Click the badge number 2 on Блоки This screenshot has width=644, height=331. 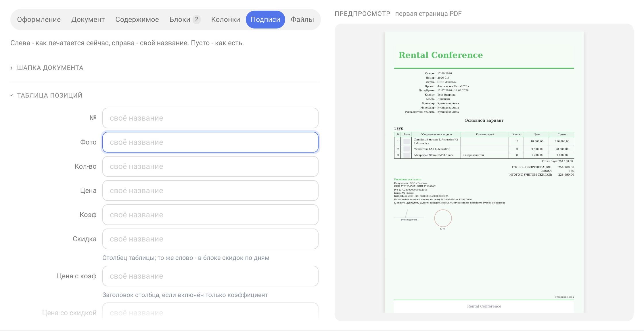[x=197, y=19]
